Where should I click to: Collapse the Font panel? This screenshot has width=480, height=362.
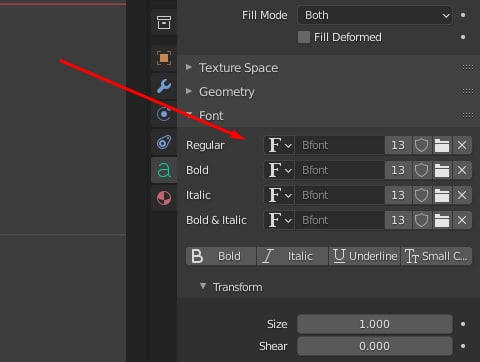(189, 115)
